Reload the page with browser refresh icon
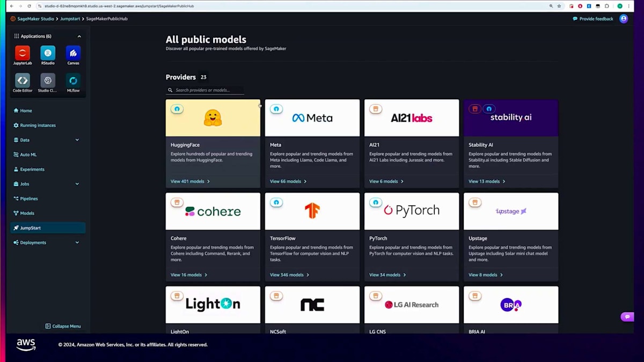Screen dimensions: 644x362 (x=30, y=6)
